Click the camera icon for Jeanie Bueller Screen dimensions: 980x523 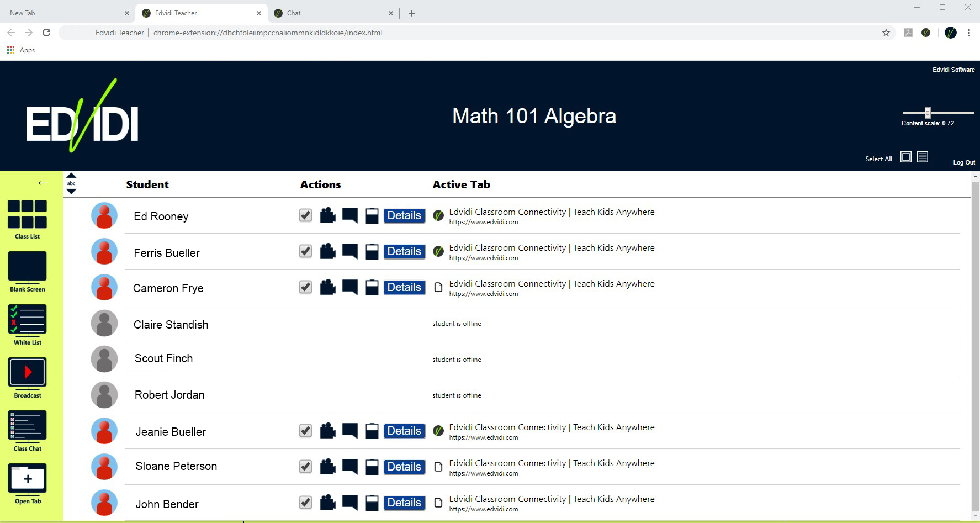click(328, 431)
